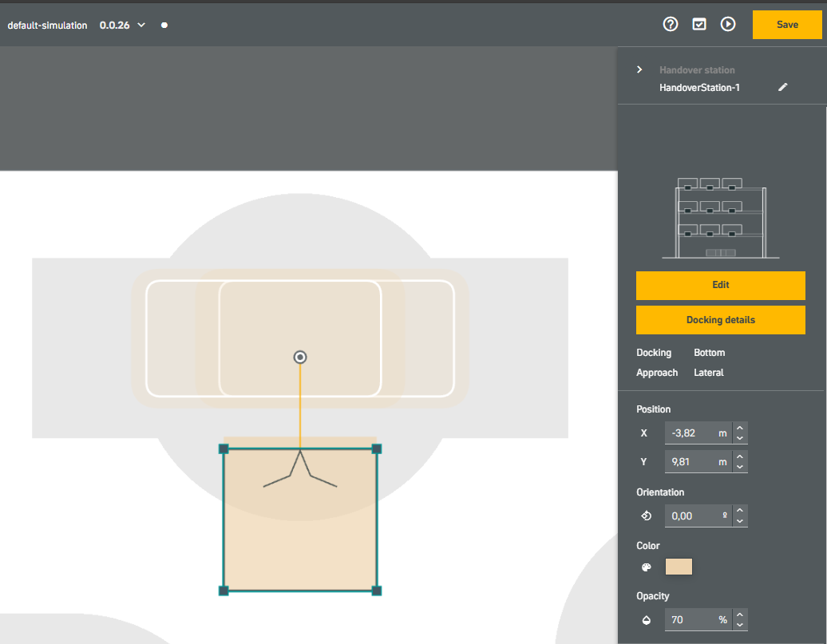Viewport: 827px width, 644px height.
Task: Rename HandoverStation-1 with the pencil icon
Action: click(x=782, y=87)
